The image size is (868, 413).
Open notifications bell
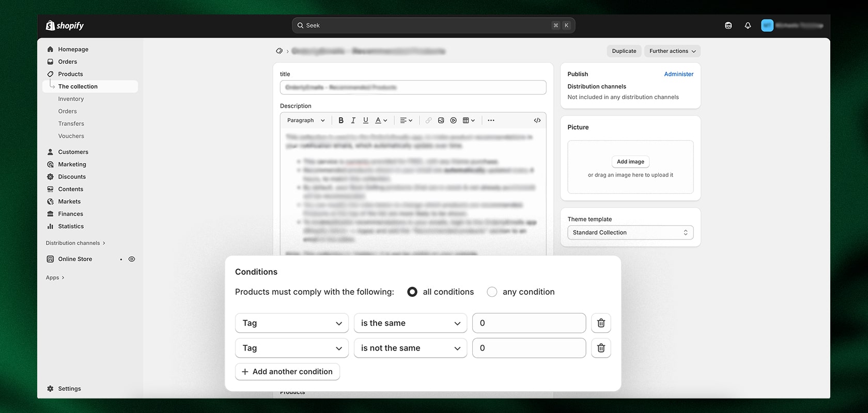pos(748,25)
